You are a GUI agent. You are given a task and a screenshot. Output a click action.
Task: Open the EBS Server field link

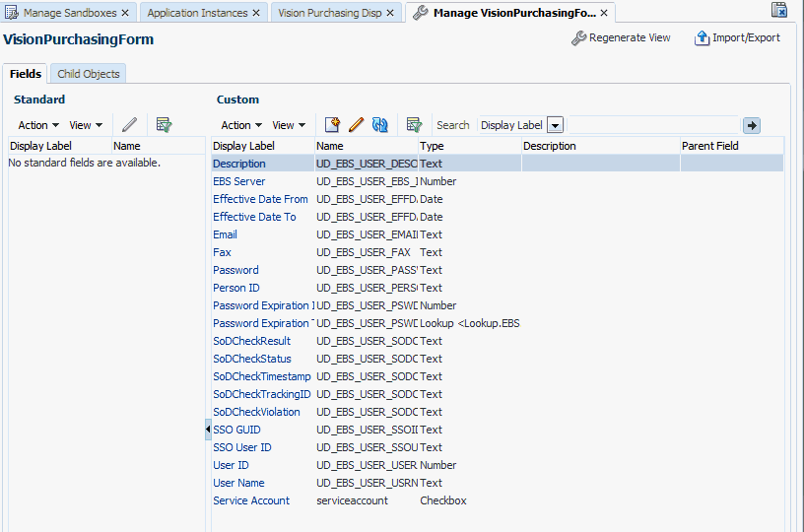tap(239, 181)
